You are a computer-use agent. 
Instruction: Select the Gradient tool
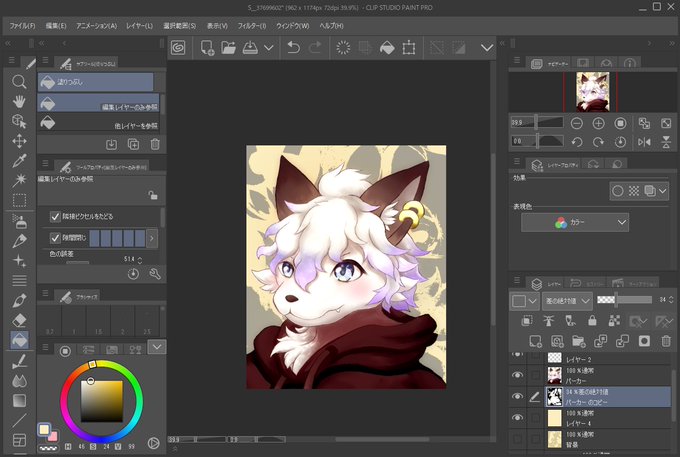[x=19, y=400]
